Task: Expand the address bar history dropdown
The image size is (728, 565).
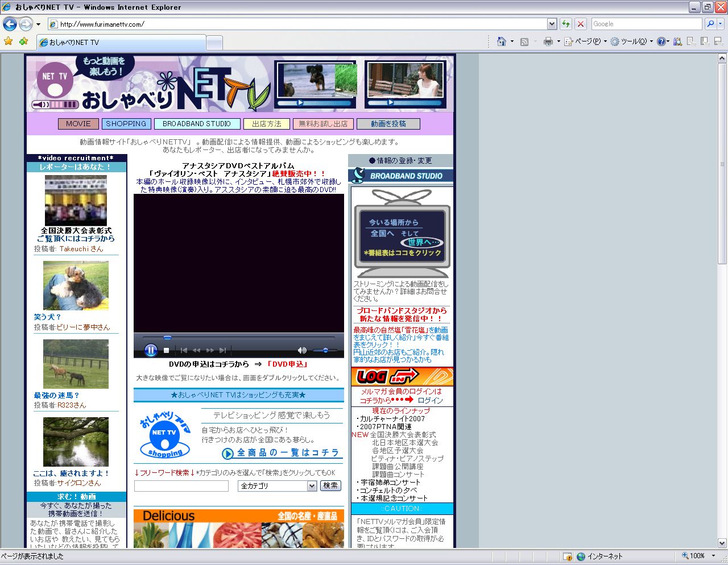Action: (x=552, y=24)
